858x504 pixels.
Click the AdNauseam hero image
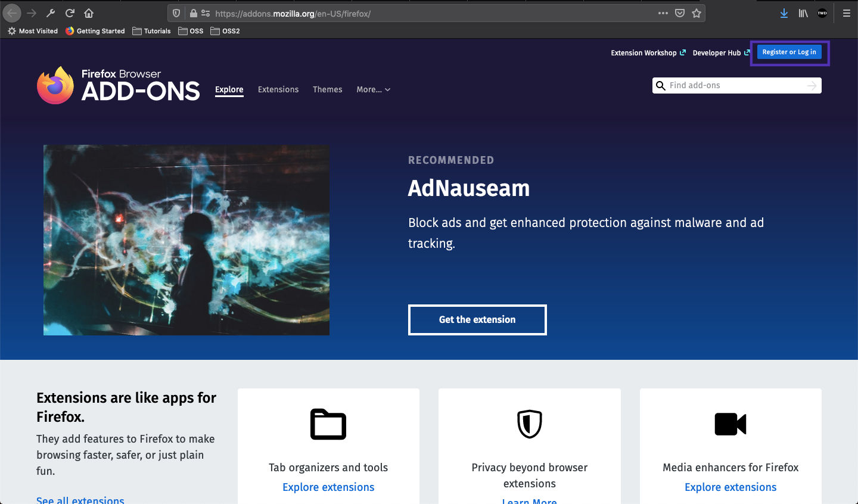186,240
